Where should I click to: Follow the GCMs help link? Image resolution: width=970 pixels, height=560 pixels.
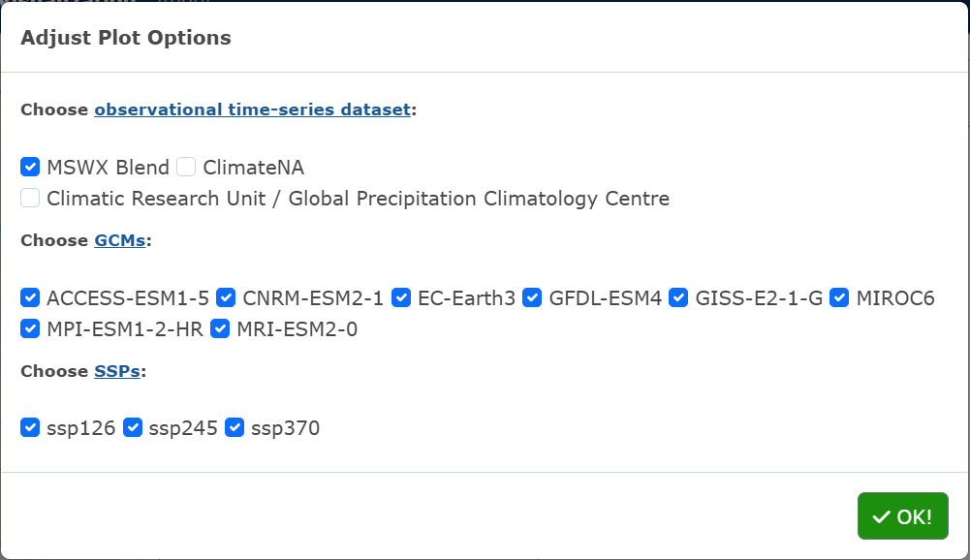pyautogui.click(x=120, y=240)
